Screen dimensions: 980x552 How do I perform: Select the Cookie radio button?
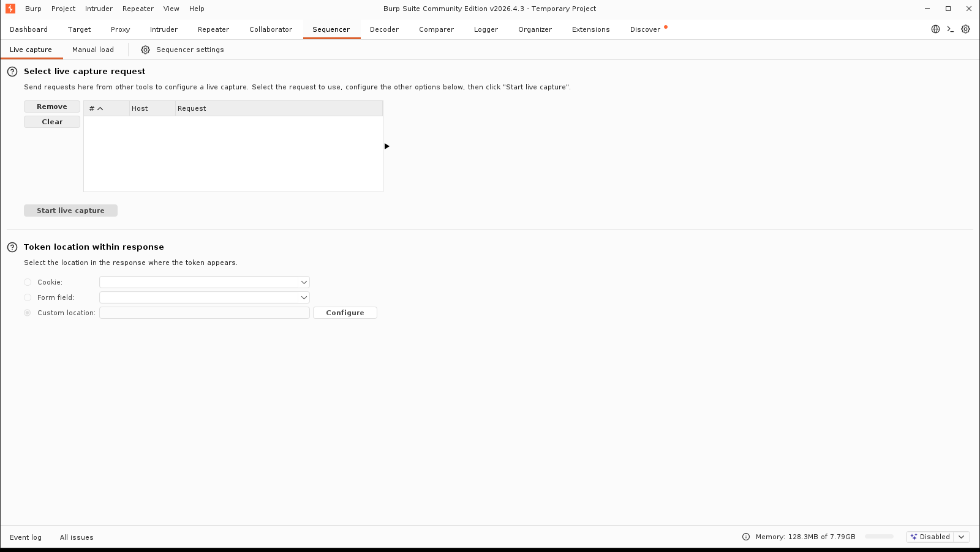tap(28, 282)
